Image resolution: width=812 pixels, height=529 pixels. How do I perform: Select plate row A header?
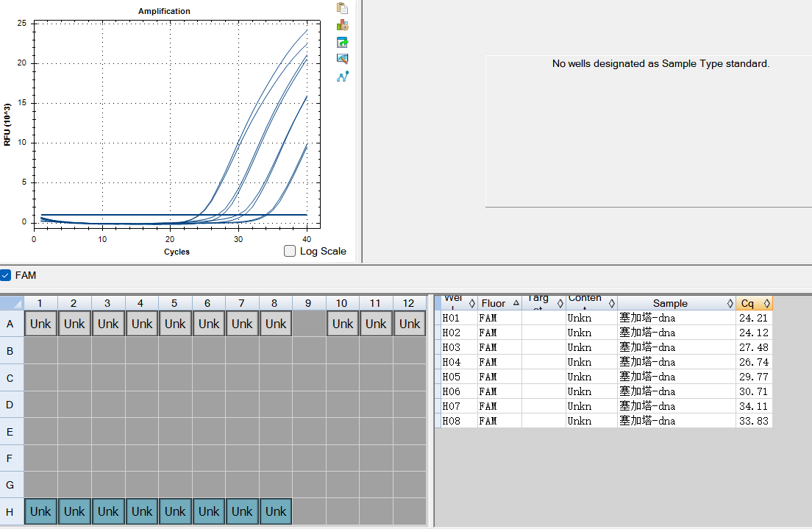click(x=10, y=324)
